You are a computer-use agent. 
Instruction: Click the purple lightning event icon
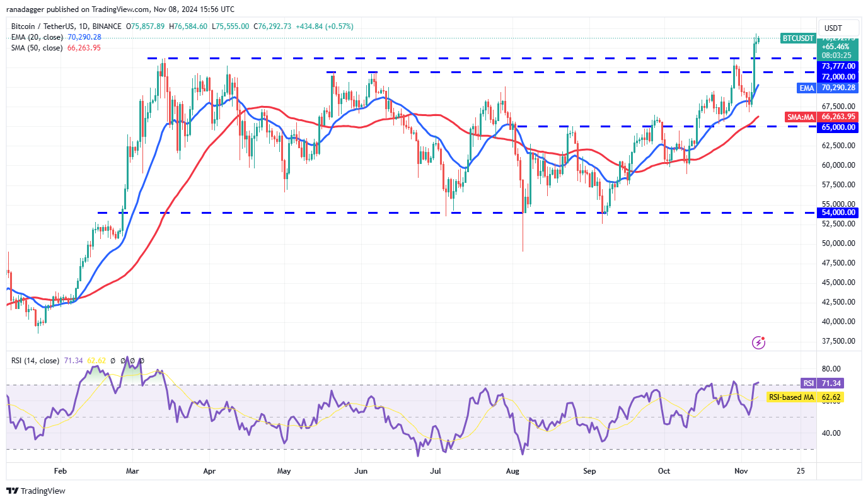759,342
